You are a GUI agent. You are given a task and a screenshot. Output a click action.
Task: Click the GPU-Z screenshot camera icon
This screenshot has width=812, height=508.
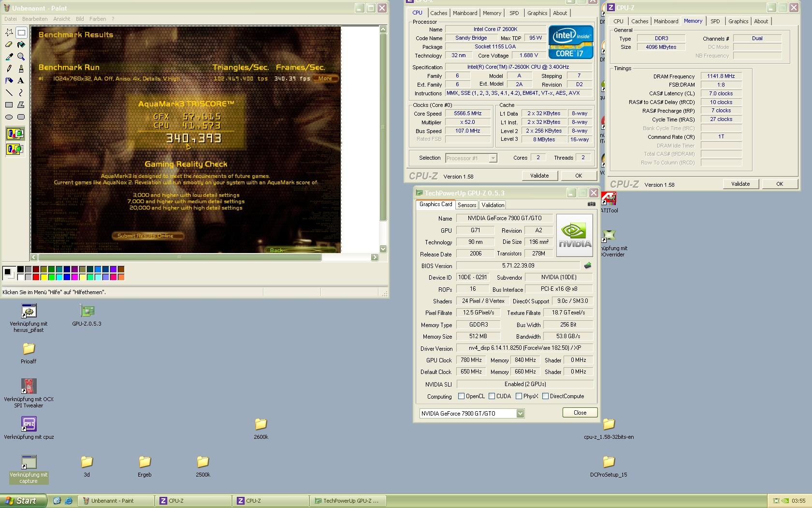591,204
